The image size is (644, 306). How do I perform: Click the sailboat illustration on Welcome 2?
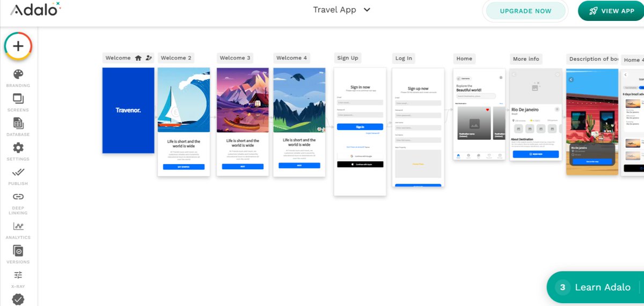pyautogui.click(x=184, y=100)
